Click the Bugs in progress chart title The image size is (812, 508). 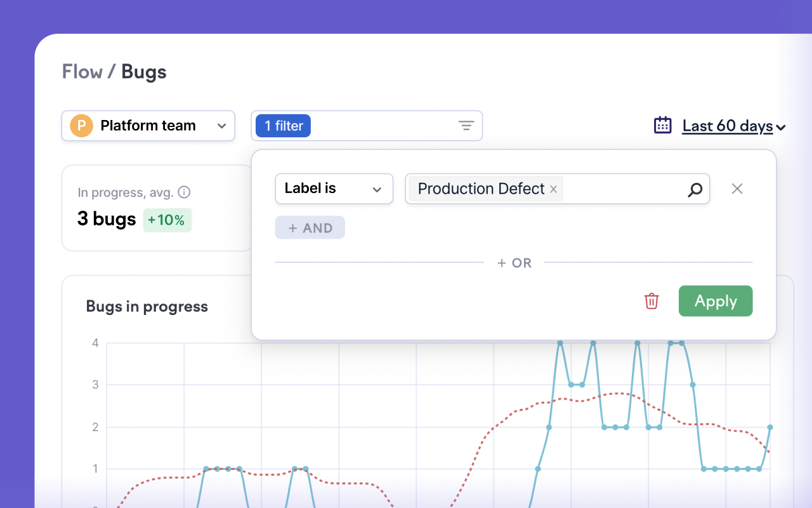(x=147, y=307)
